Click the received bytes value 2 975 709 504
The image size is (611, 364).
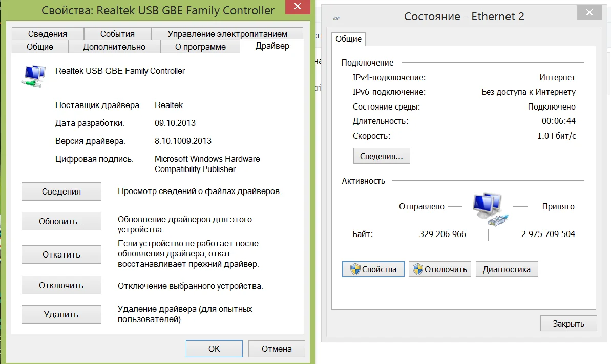click(548, 234)
